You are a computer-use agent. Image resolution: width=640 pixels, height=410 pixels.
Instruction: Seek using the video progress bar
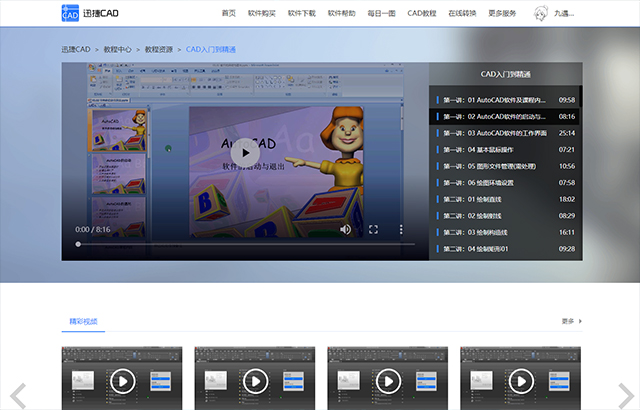click(245, 244)
